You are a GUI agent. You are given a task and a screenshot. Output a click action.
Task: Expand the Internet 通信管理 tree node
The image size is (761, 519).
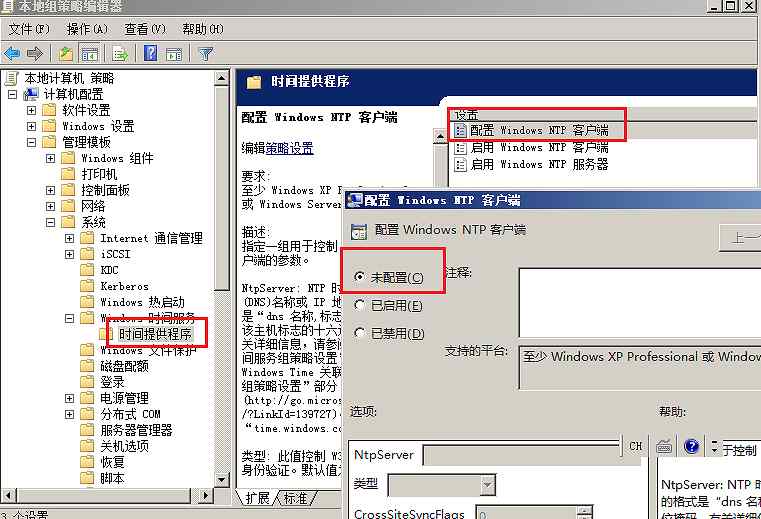click(x=69, y=238)
